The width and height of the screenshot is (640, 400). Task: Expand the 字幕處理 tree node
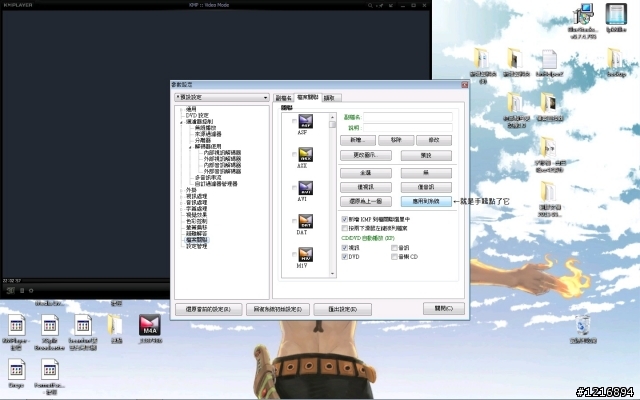pos(182,209)
